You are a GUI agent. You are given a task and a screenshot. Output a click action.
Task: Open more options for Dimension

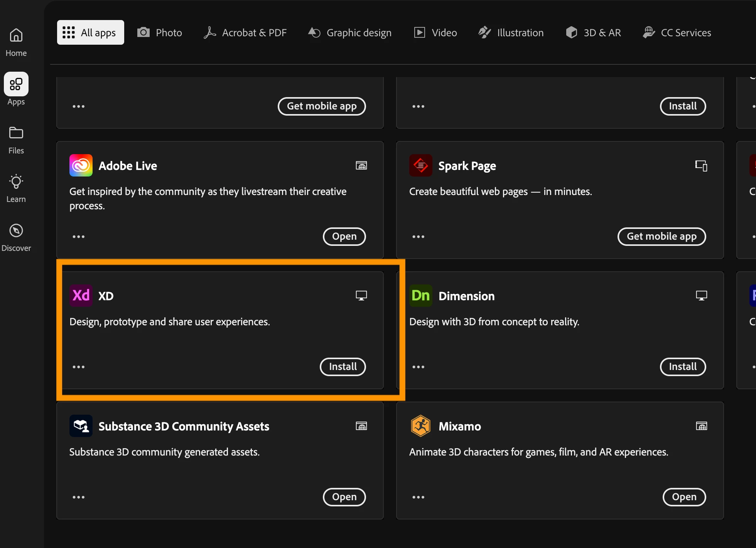[x=418, y=367]
